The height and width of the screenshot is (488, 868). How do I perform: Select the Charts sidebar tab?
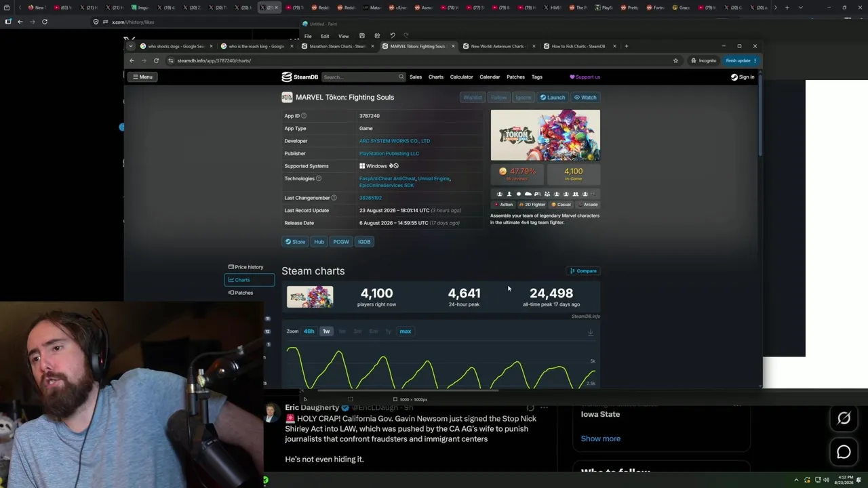pos(250,280)
